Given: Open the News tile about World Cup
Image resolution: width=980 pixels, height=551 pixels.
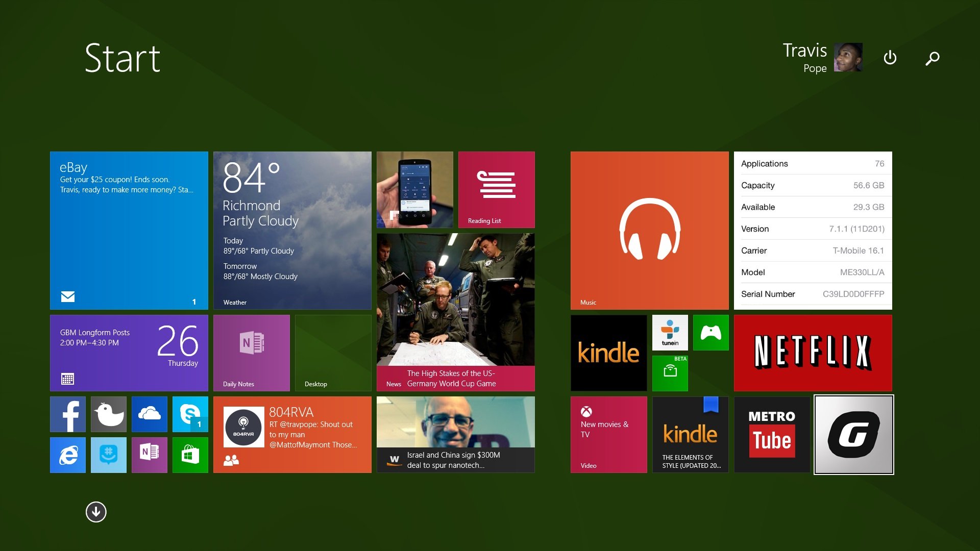Looking at the screenshot, I should tap(456, 312).
